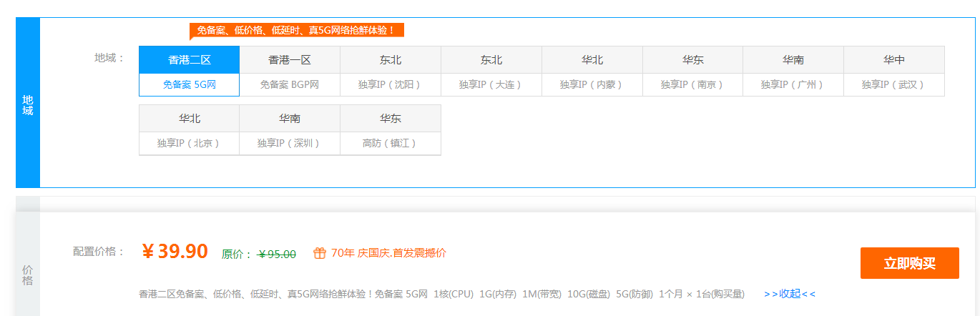Select the 香港一区 免备案 BGP网 region
Viewport: 980px width, 316px height.
[290, 71]
